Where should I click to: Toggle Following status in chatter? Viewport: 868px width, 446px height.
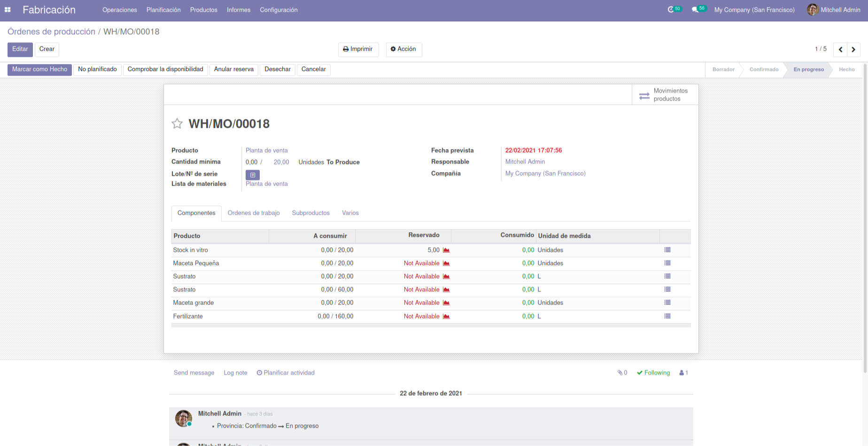pyautogui.click(x=653, y=373)
